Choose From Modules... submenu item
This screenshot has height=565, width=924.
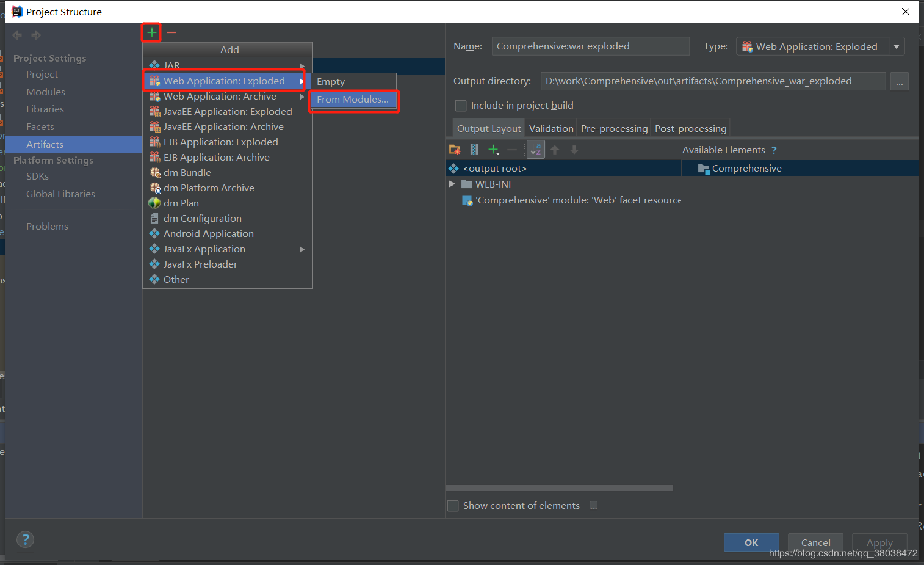pos(354,99)
